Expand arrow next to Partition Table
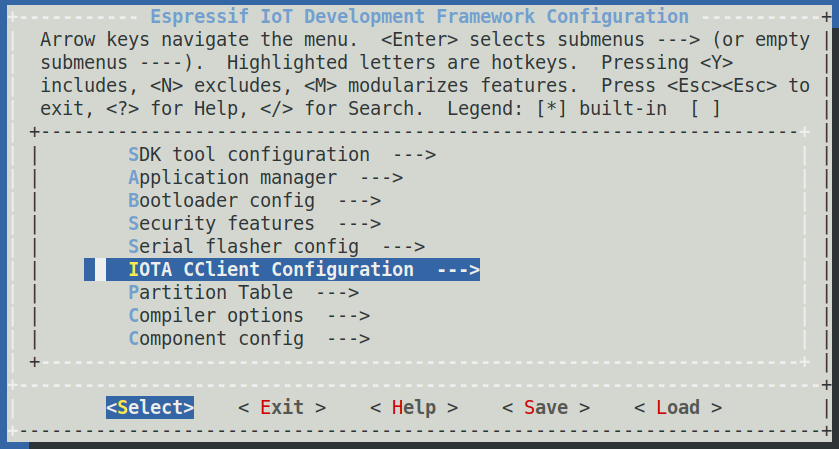Image resolution: width=839 pixels, height=449 pixels. 338,293
